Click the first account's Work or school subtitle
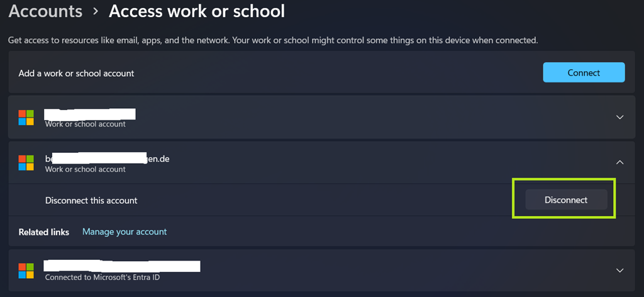 tap(85, 125)
